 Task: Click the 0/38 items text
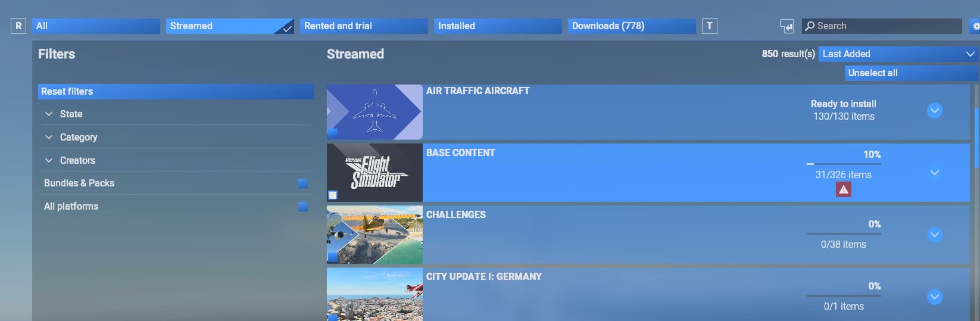point(843,244)
